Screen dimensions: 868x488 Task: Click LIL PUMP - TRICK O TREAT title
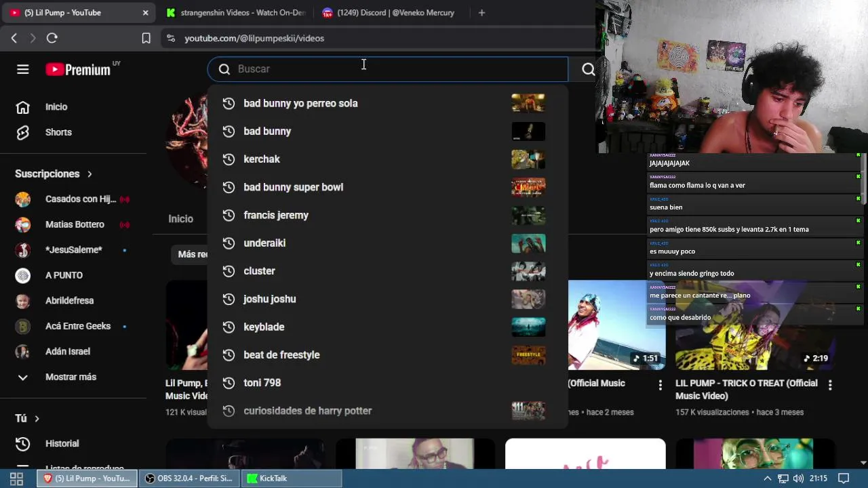747,390
